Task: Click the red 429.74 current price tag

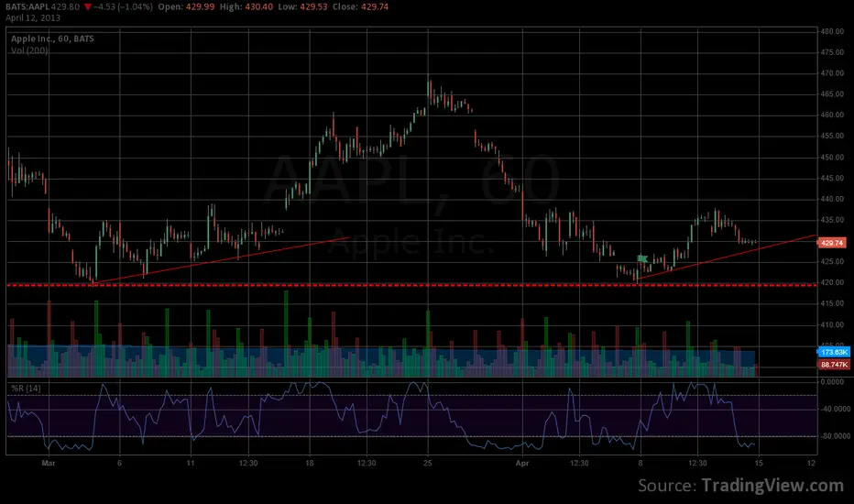Action: (x=832, y=243)
